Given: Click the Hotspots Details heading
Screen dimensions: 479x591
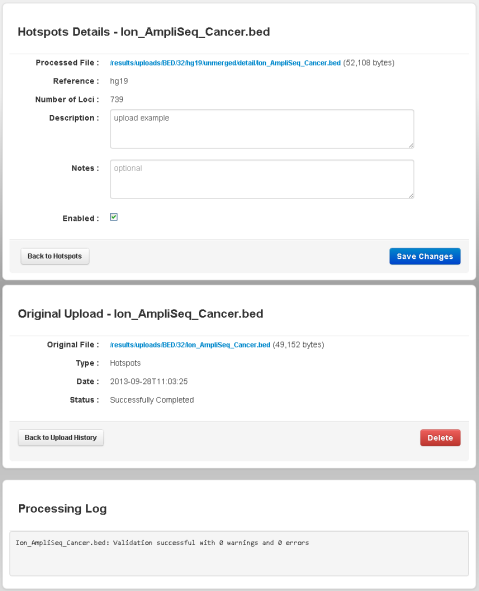Looking at the screenshot, I should coord(144,32).
